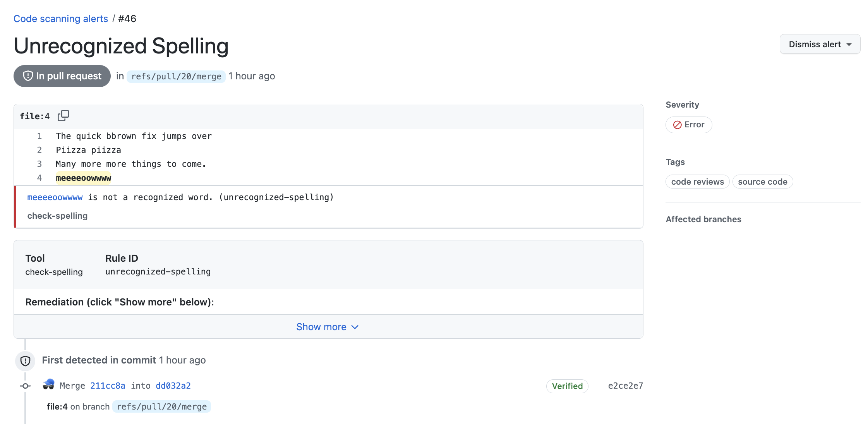Click the refs/pull/20/merge label near the alert title

(176, 76)
